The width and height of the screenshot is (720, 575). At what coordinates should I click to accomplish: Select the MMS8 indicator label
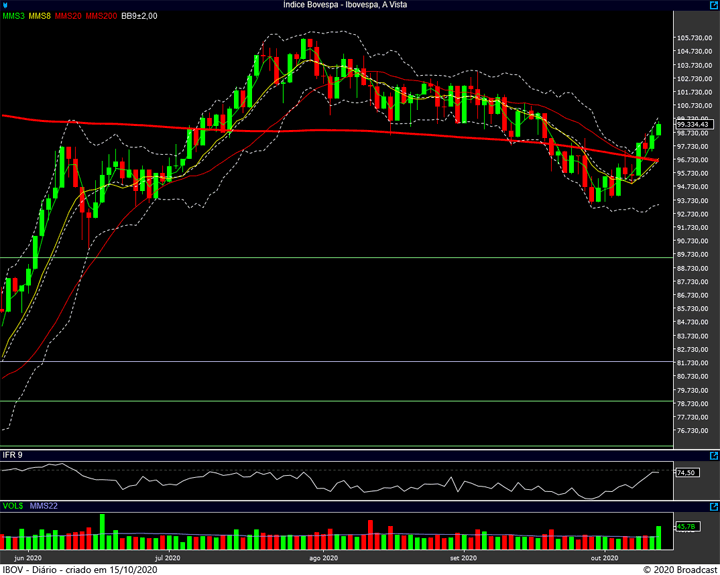tap(40, 16)
